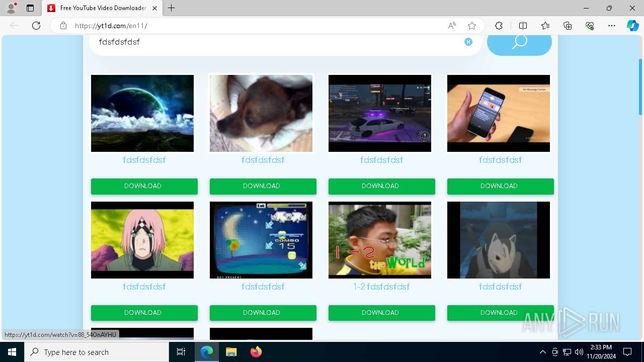Screen dimensions: 644x362
Task: Open Settings and more menu
Action: click(612, 26)
